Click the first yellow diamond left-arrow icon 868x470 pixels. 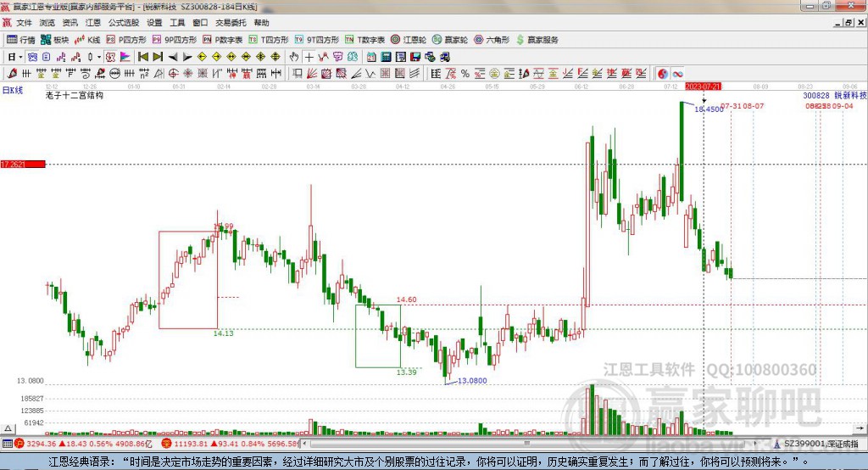click(x=202, y=57)
